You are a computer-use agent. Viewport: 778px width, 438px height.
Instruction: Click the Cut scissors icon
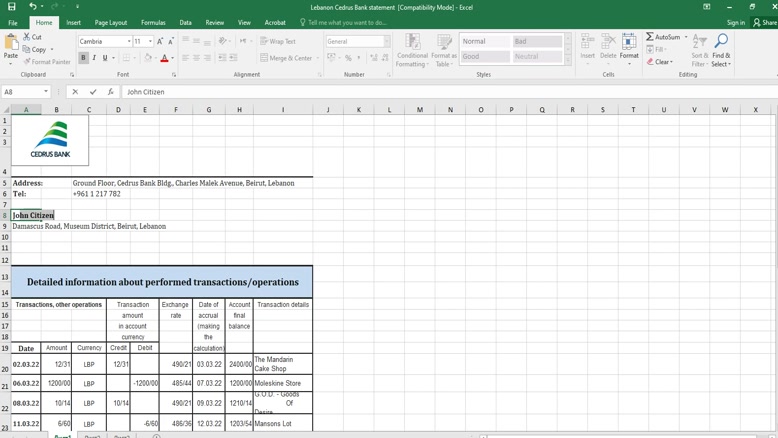point(27,37)
